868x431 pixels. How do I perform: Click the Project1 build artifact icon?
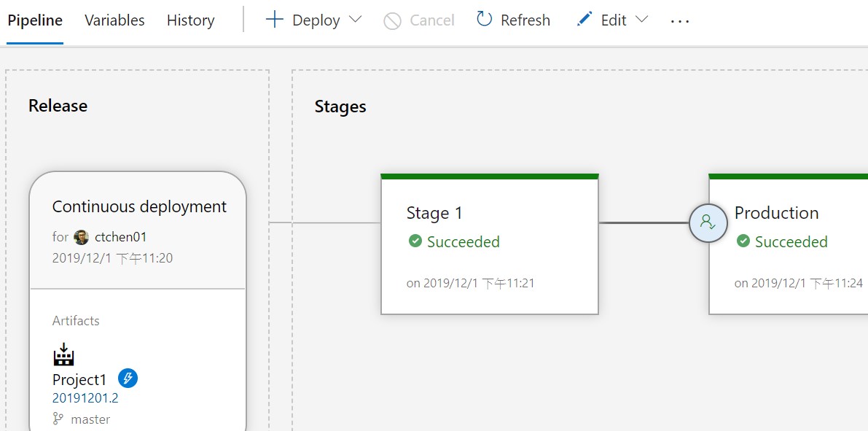coord(63,355)
